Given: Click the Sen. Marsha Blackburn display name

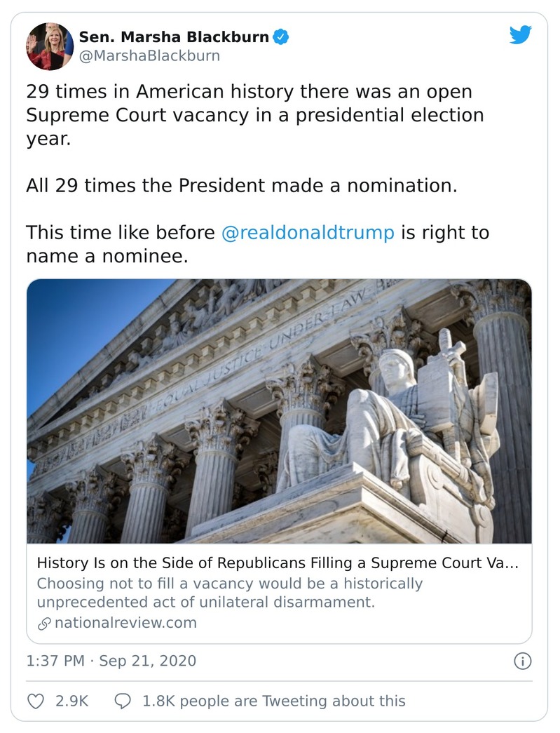Looking at the screenshot, I should [174, 37].
